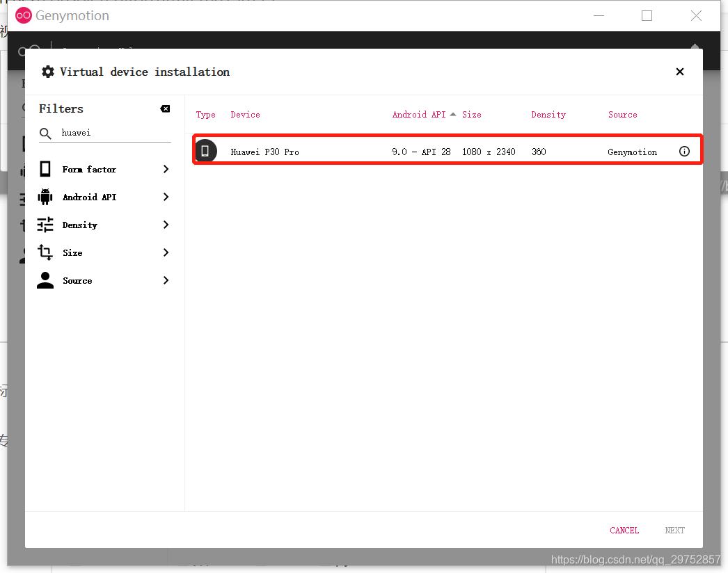Image resolution: width=728 pixels, height=573 pixels.
Task: Click the 1080 x 2340 size cell
Action: [489, 152]
